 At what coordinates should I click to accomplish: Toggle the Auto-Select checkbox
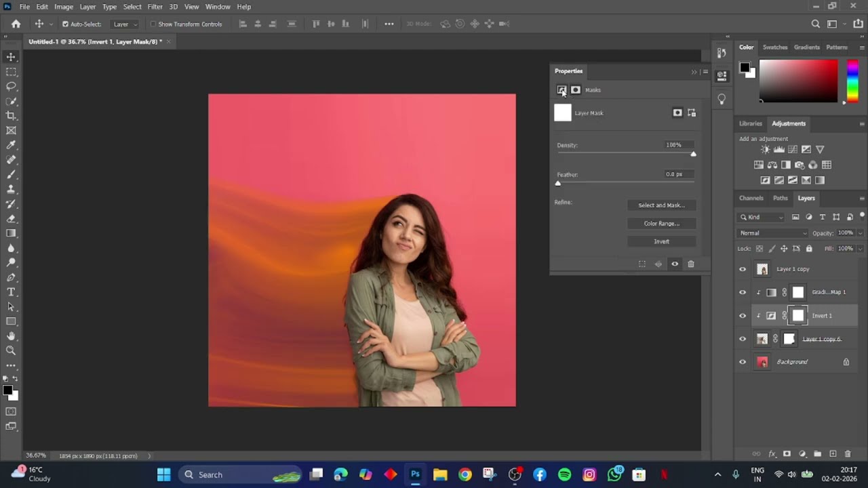coord(65,24)
